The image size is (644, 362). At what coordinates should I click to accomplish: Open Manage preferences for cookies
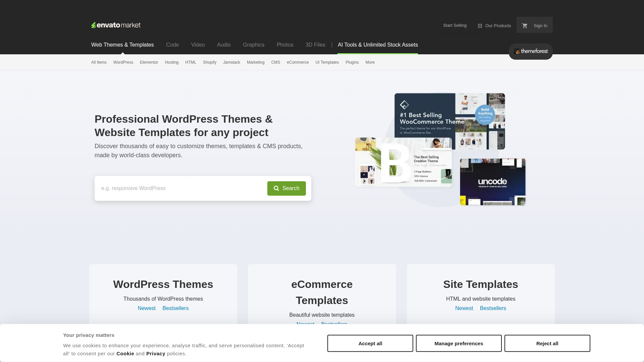click(459, 343)
